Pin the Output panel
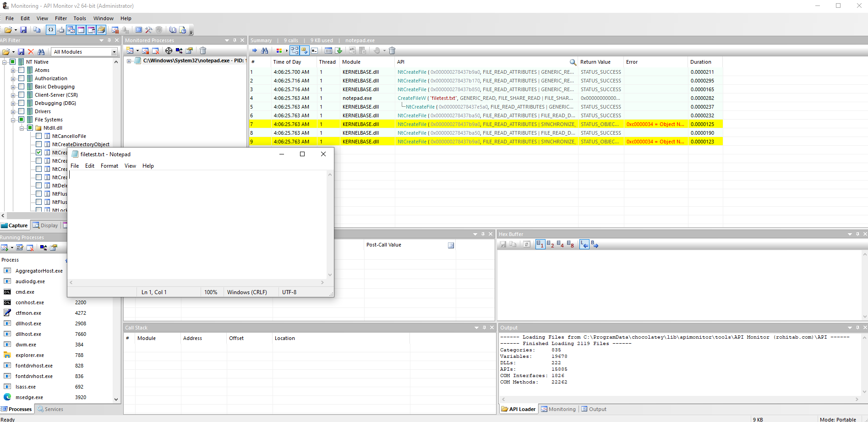868x422 pixels. click(857, 328)
